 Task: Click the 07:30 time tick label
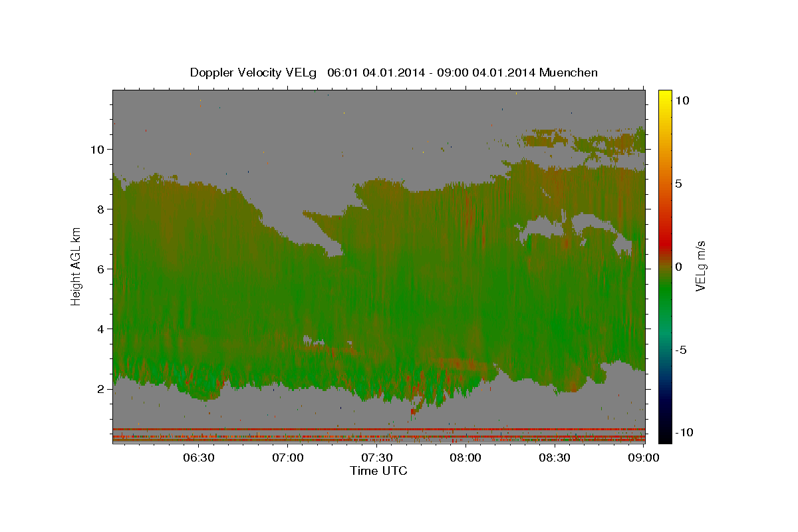(376, 458)
